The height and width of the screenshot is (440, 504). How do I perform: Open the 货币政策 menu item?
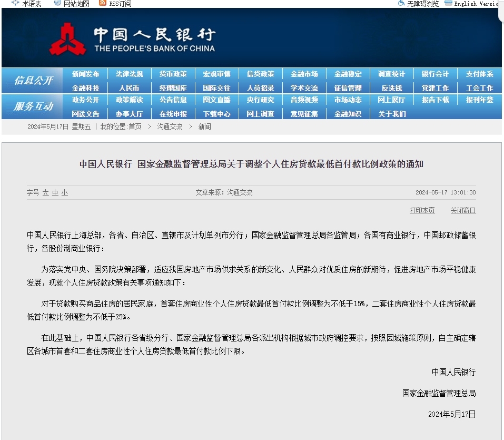click(x=173, y=74)
